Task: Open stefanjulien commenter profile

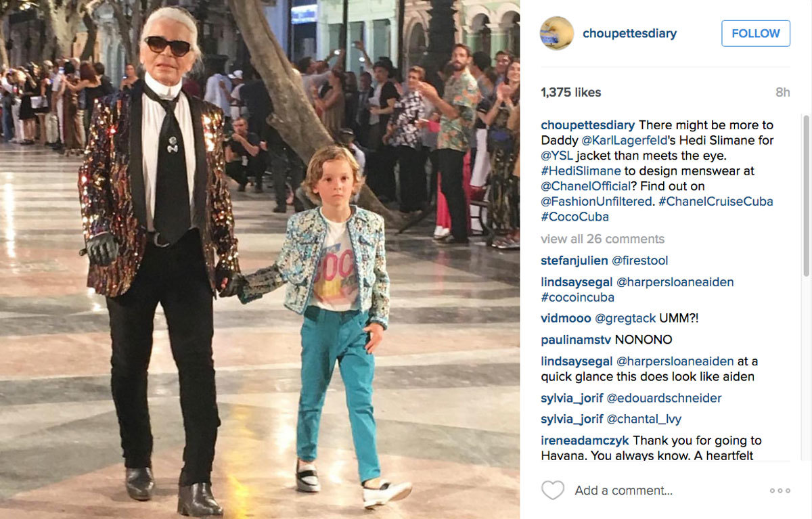Action: tap(574, 261)
